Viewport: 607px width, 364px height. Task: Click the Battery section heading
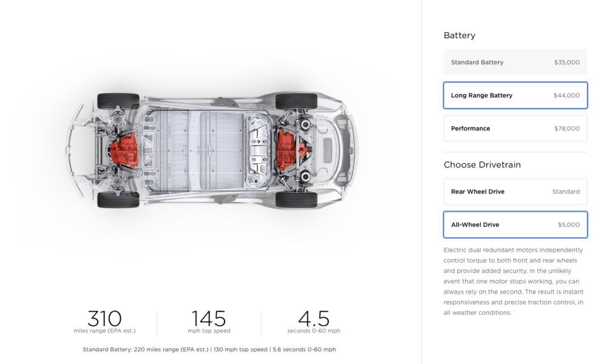(x=459, y=36)
